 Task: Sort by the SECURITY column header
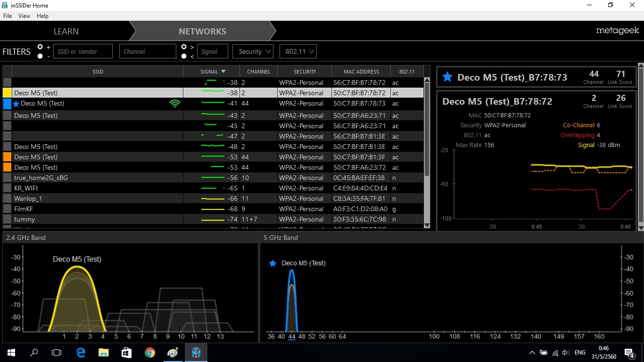click(x=305, y=72)
